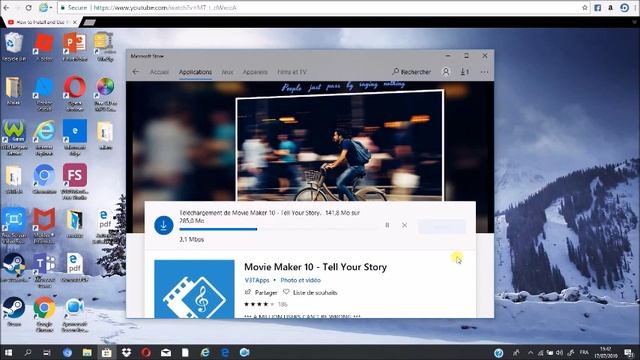The height and width of the screenshot is (360, 640).
Task: Open Dropbox from the taskbar
Action: click(126, 353)
